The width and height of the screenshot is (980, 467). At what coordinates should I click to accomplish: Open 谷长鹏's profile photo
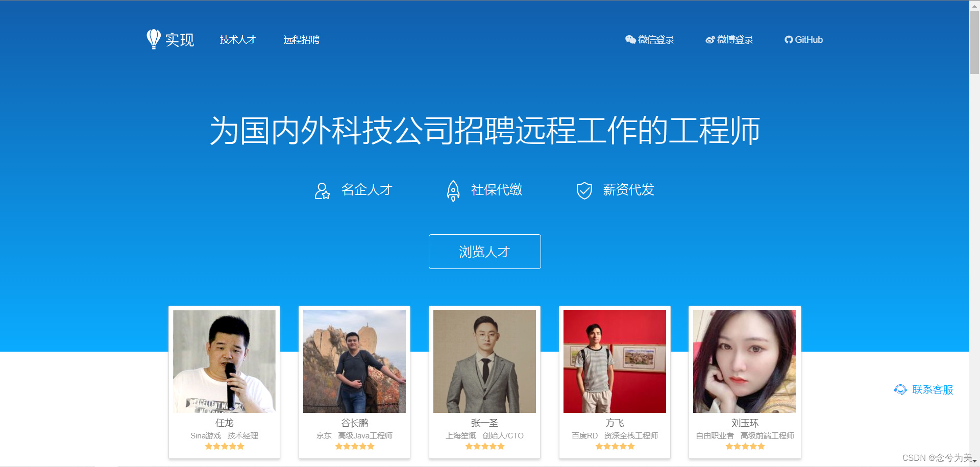point(354,361)
